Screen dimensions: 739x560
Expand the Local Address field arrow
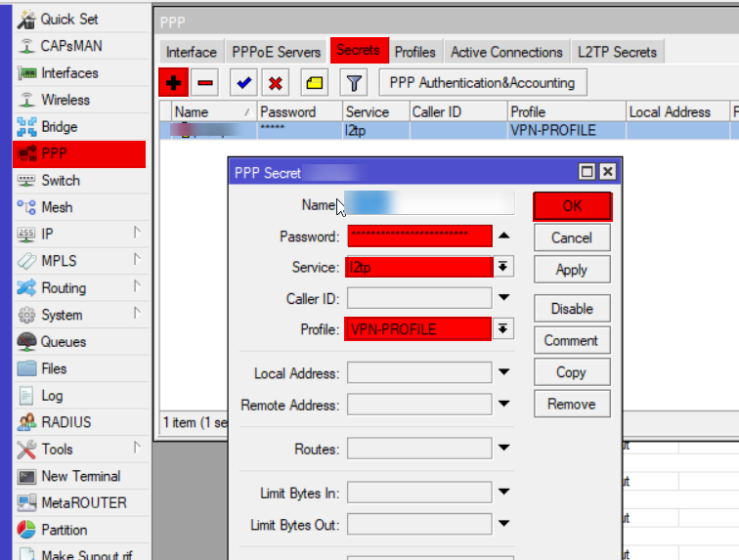coord(503,372)
